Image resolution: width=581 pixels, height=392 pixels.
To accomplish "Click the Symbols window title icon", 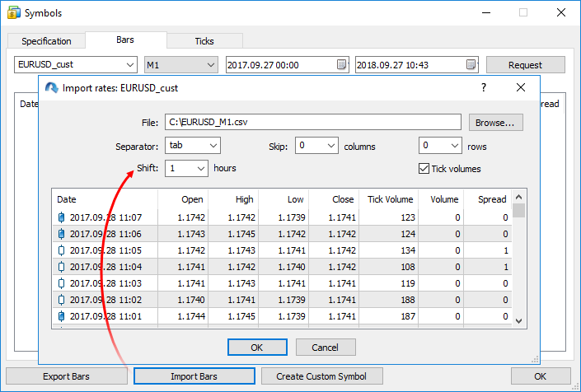I will 14,13.
